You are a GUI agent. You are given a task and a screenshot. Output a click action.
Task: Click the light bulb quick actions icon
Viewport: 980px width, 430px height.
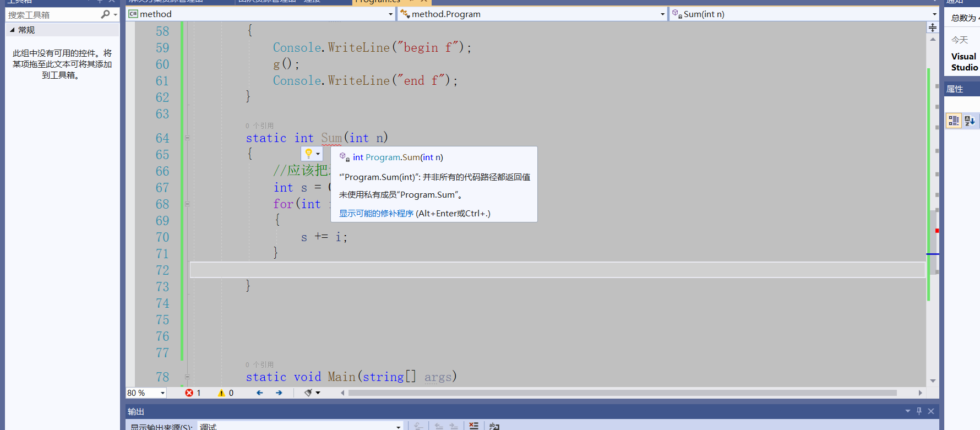click(309, 153)
